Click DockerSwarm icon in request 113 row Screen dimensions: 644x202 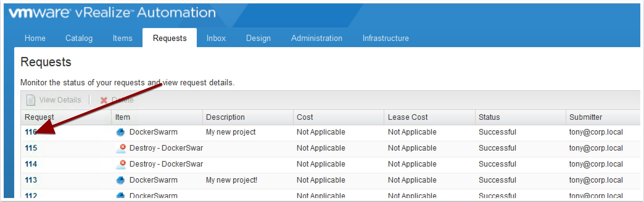[x=120, y=180]
